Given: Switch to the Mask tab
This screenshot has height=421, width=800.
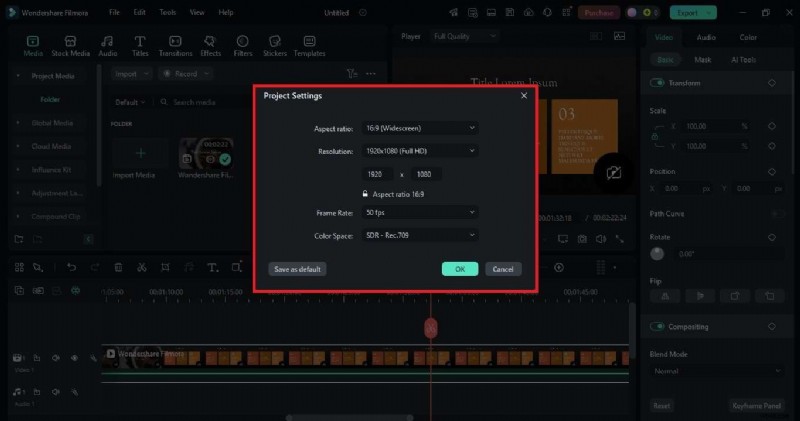Looking at the screenshot, I should point(703,59).
